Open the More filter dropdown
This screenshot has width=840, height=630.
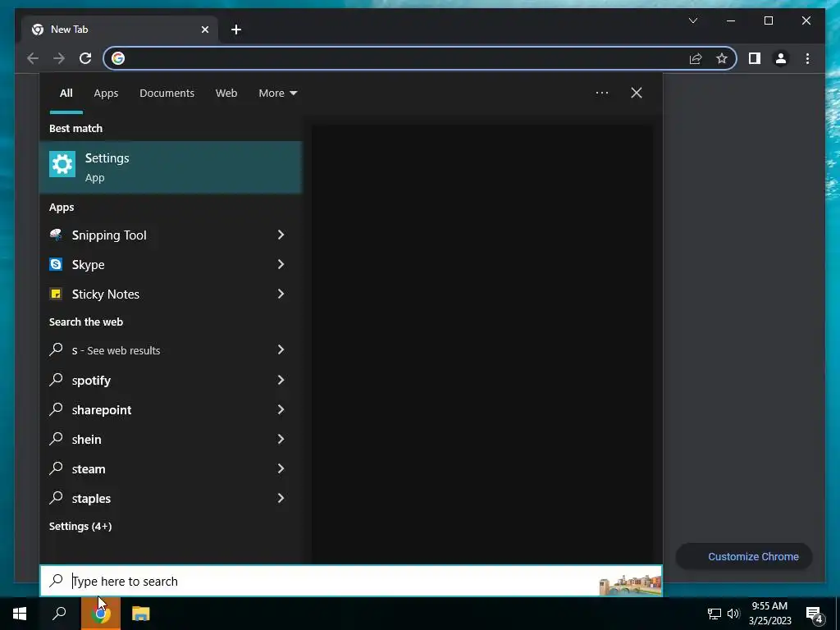[277, 94]
